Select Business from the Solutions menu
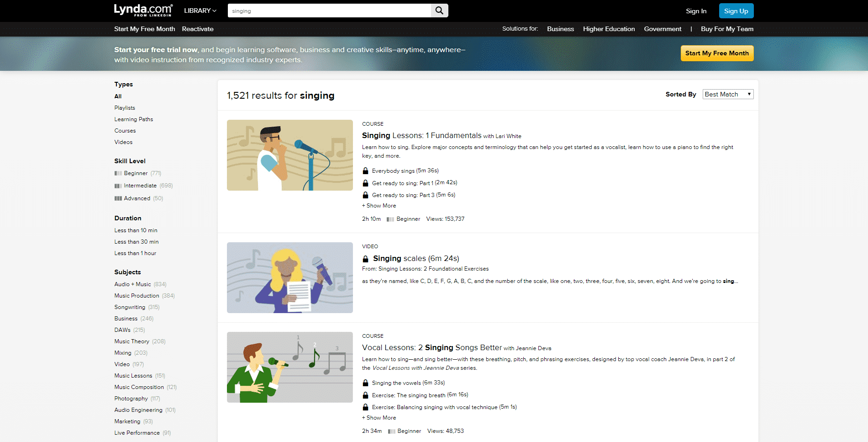 (x=560, y=29)
